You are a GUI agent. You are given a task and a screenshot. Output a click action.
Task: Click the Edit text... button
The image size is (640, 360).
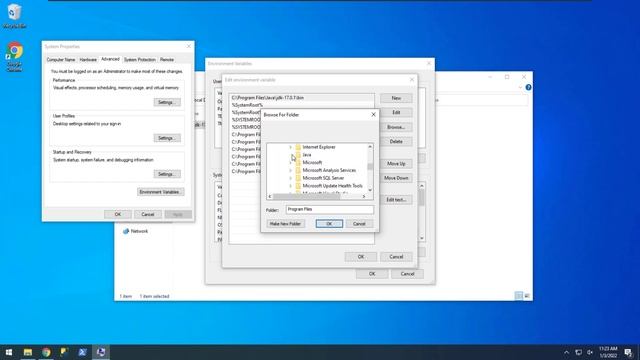pos(396,200)
